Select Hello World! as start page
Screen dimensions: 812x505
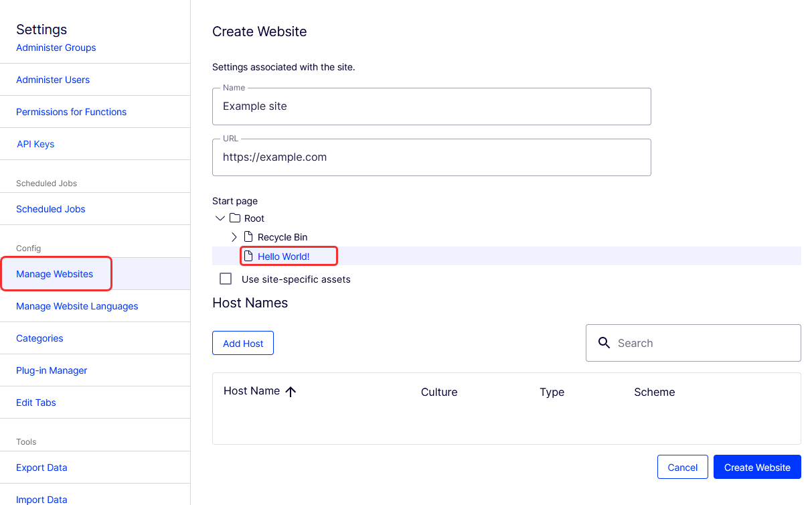(x=284, y=256)
